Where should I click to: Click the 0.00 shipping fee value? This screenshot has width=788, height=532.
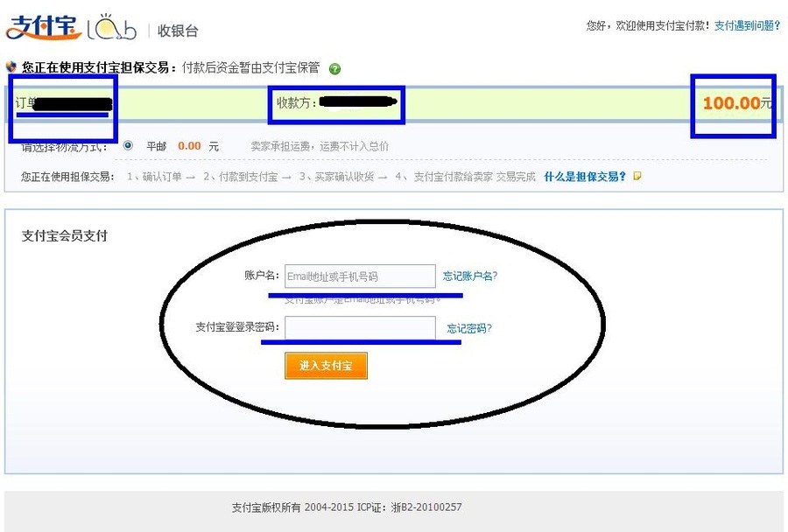click(x=189, y=146)
